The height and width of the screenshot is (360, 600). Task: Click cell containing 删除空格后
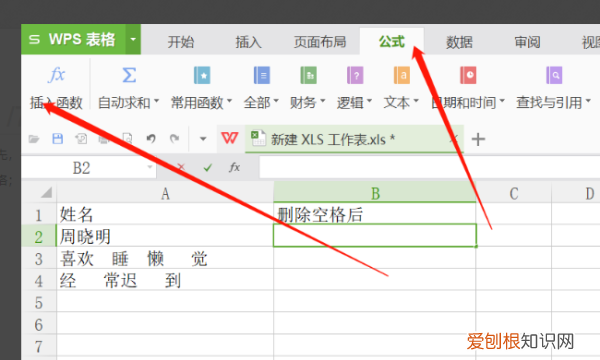coord(375,214)
